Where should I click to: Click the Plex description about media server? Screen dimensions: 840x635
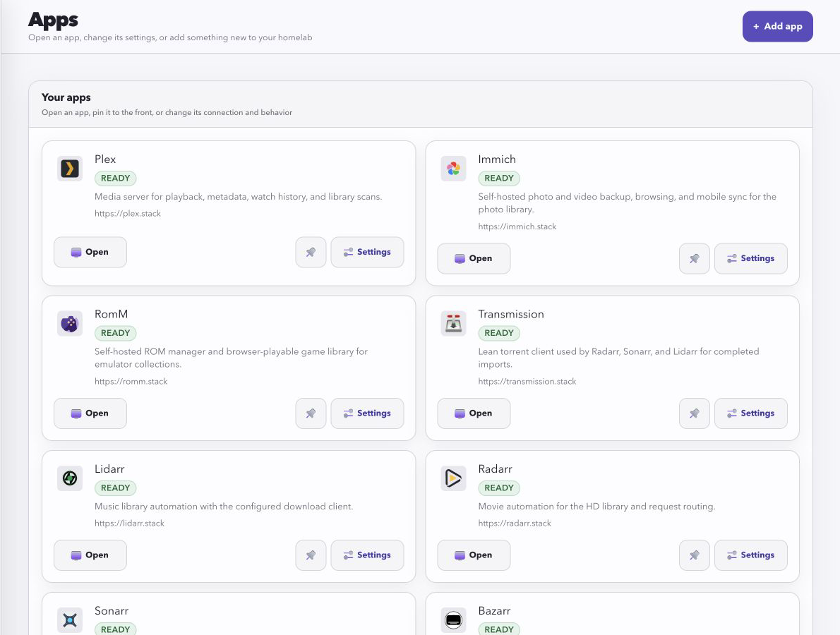(238, 196)
